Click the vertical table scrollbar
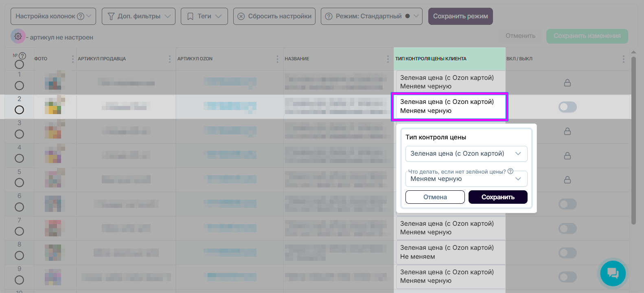Image resolution: width=644 pixels, height=293 pixels. pyautogui.click(x=633, y=140)
